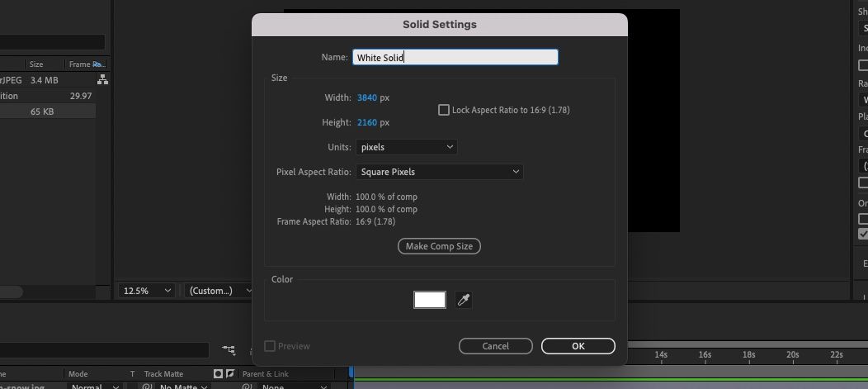
Task: Click the project panel search field
Action: (52, 42)
